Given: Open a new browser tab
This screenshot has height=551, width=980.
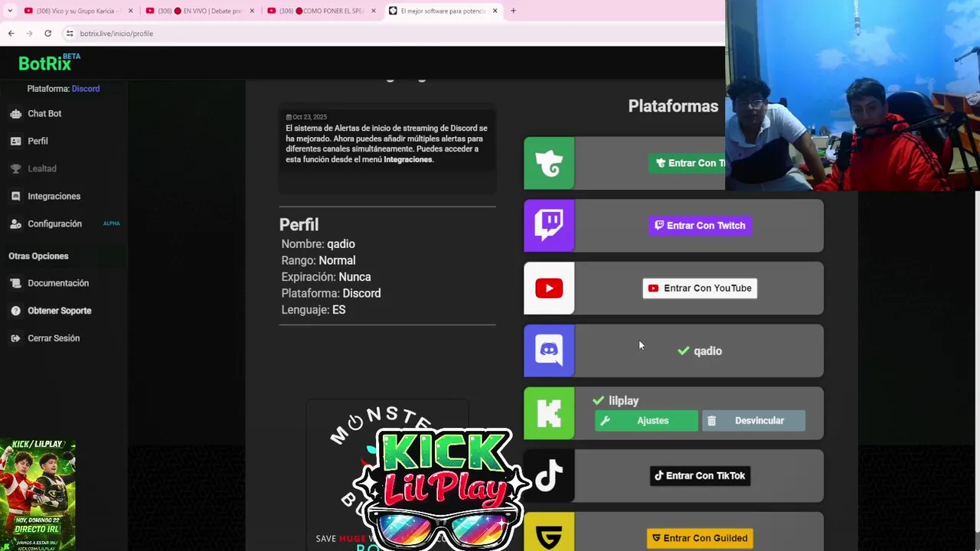Looking at the screenshot, I should pyautogui.click(x=513, y=11).
